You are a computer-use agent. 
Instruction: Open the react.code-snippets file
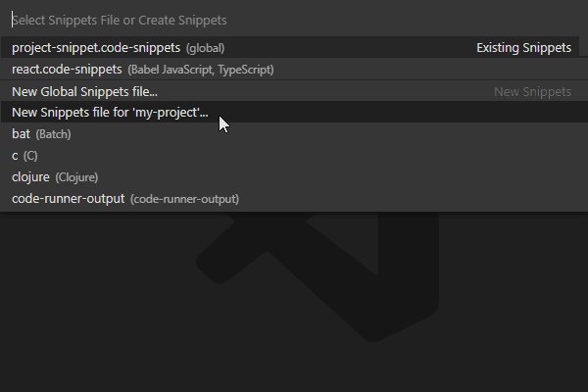click(x=294, y=70)
